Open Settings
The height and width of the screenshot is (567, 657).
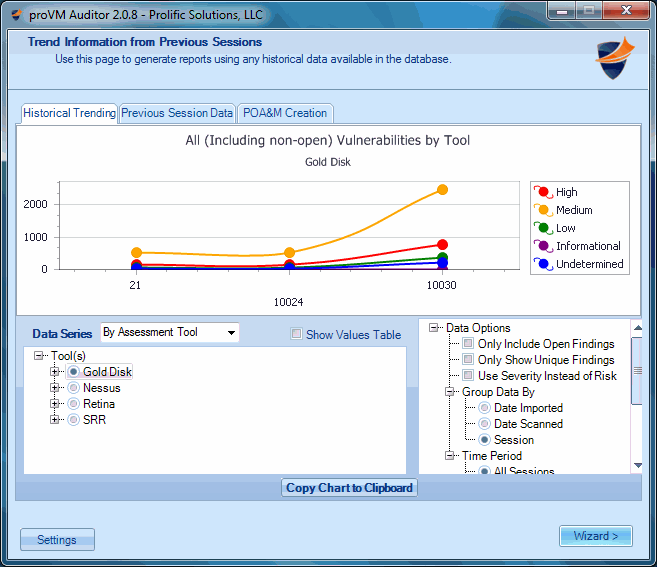click(57, 539)
